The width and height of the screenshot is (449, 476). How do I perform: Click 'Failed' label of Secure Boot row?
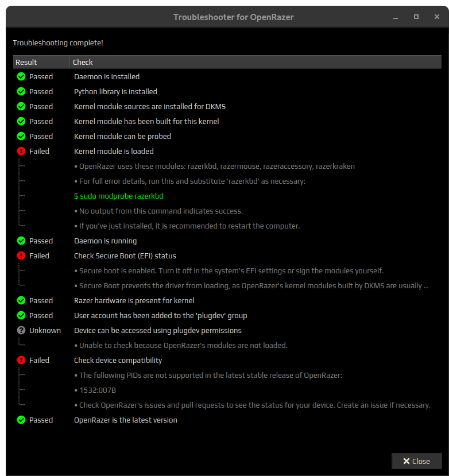pyautogui.click(x=39, y=256)
